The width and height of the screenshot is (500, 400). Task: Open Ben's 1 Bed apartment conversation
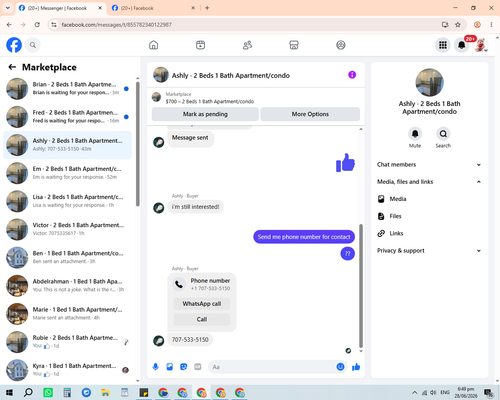coord(68,257)
